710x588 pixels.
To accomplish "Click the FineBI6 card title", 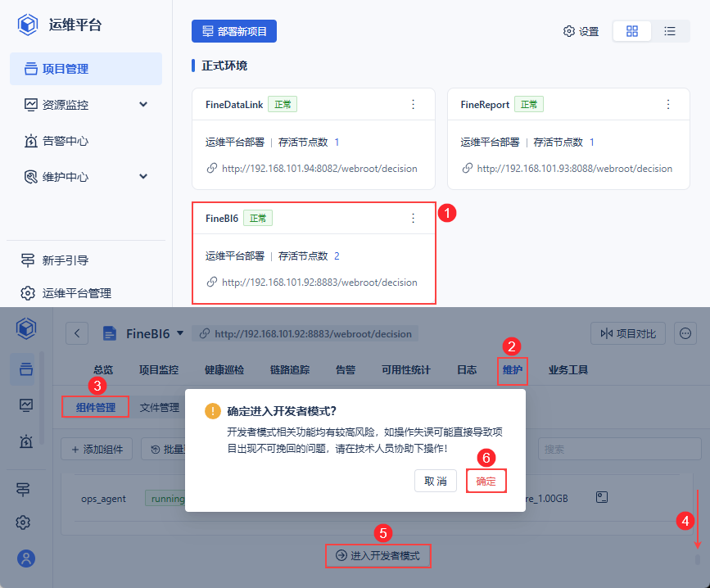I will (222, 218).
